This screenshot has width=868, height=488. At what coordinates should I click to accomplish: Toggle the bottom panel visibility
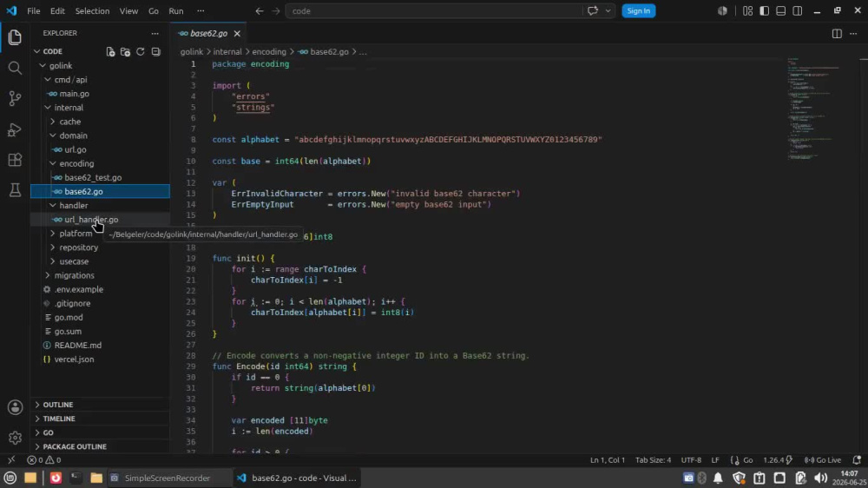point(781,11)
